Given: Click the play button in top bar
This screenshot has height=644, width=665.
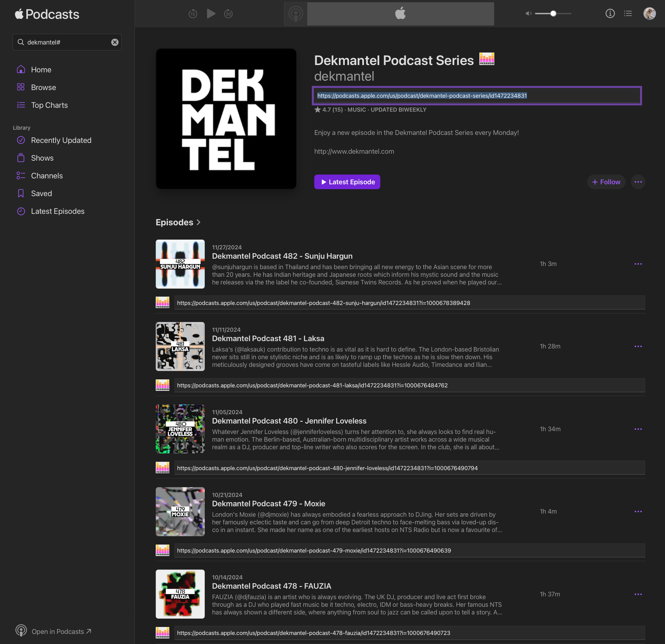Looking at the screenshot, I should coord(211,14).
